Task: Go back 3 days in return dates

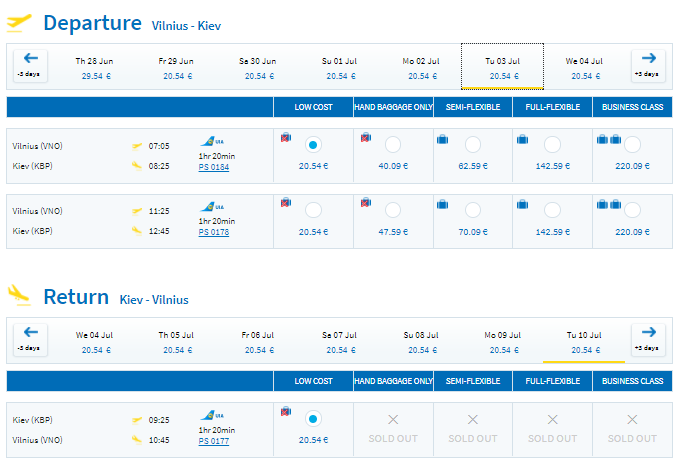Action: [x=30, y=340]
